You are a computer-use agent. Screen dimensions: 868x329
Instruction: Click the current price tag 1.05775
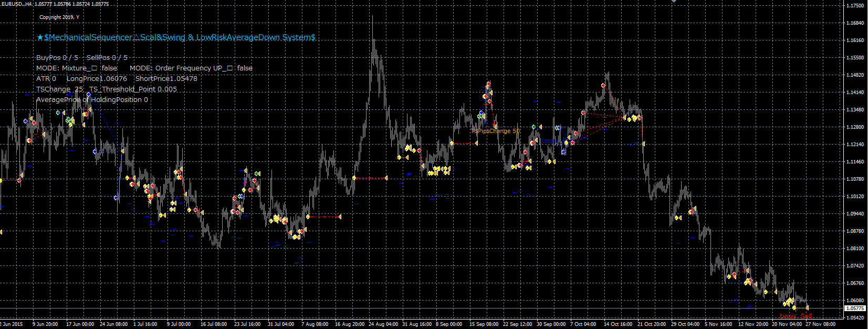click(x=855, y=309)
